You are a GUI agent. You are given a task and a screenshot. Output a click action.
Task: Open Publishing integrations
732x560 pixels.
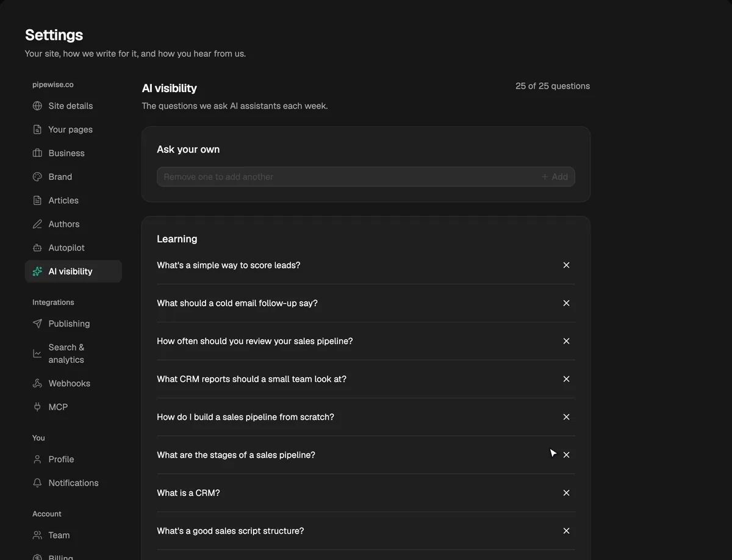click(x=73, y=324)
